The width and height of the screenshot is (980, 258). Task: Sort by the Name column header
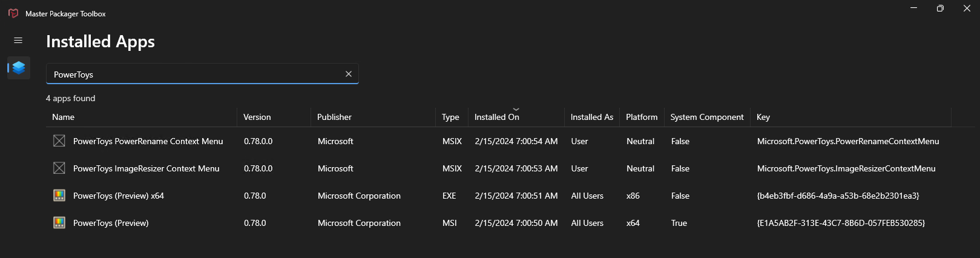(142, 117)
